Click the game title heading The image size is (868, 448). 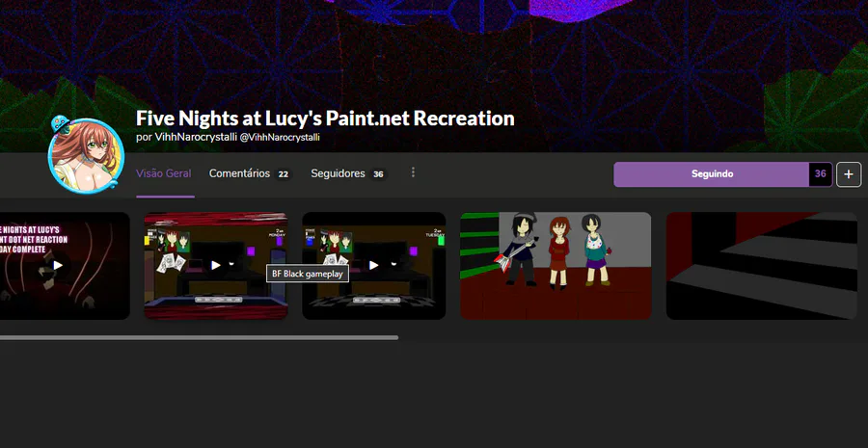[x=325, y=118]
